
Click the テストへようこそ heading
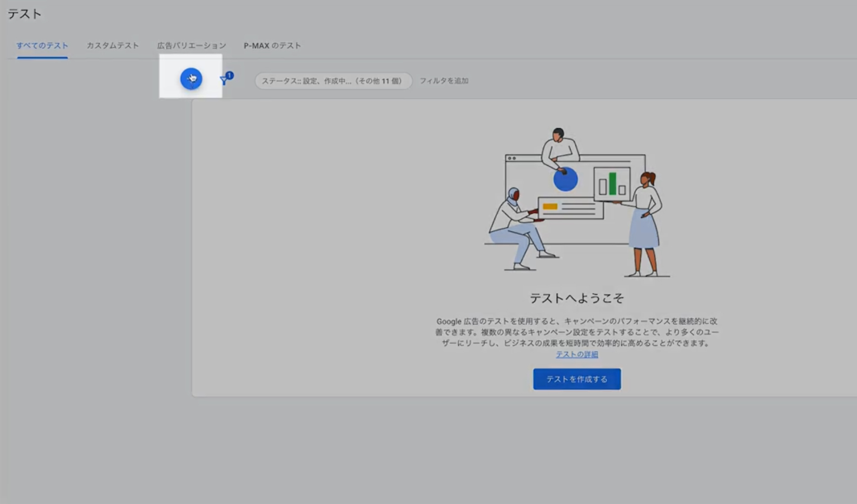point(577,298)
